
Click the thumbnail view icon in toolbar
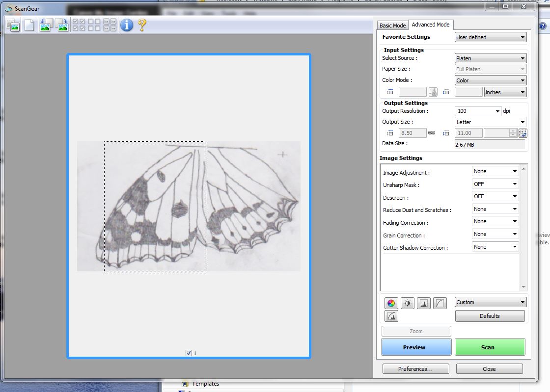tap(13, 25)
